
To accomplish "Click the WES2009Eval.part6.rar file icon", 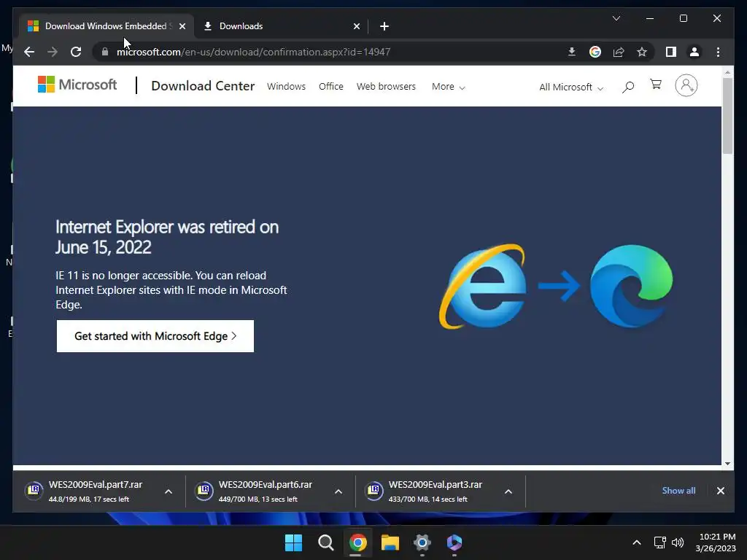I will 204,491.
